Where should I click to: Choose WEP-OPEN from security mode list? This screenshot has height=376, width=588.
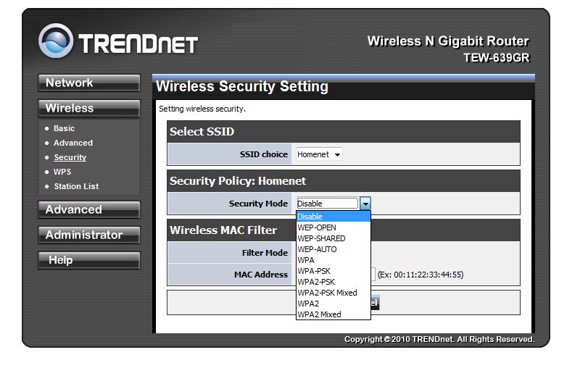(317, 227)
